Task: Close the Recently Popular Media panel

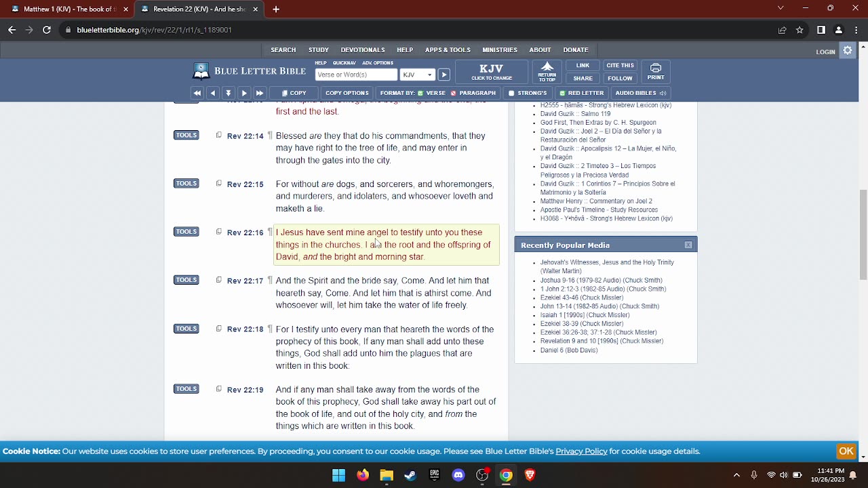Action: (688, 245)
